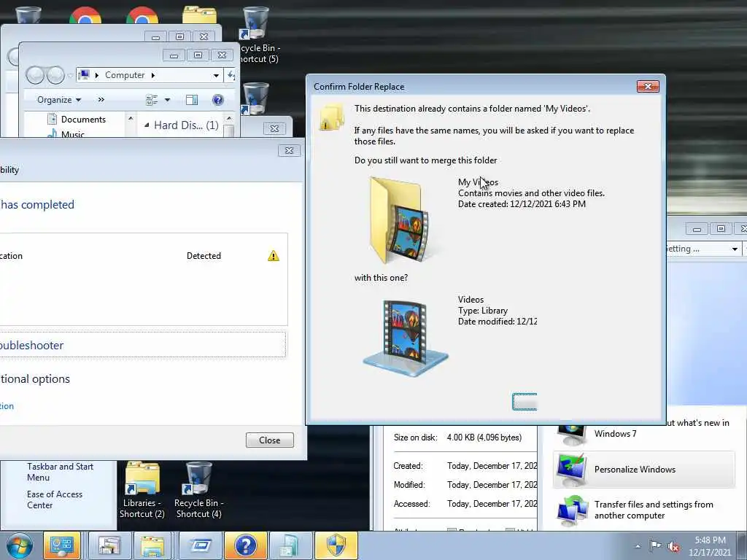Viewport: 747px width, 560px height.
Task: Toggle the Explorer preview pane button
Action: tap(192, 99)
